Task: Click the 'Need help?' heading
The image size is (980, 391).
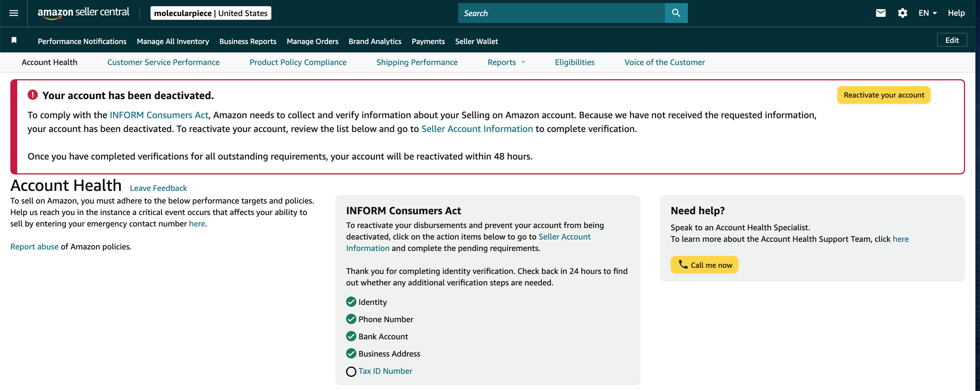Action: (697, 210)
